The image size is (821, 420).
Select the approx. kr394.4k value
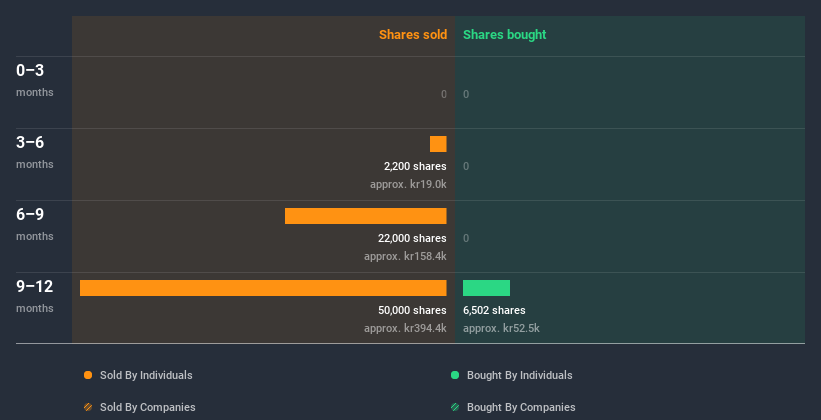[x=405, y=328]
